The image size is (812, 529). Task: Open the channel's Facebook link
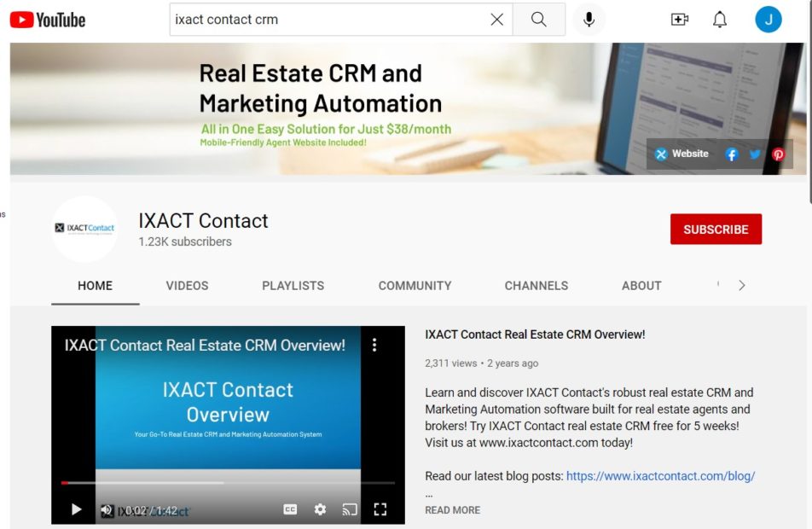pyautogui.click(x=731, y=154)
